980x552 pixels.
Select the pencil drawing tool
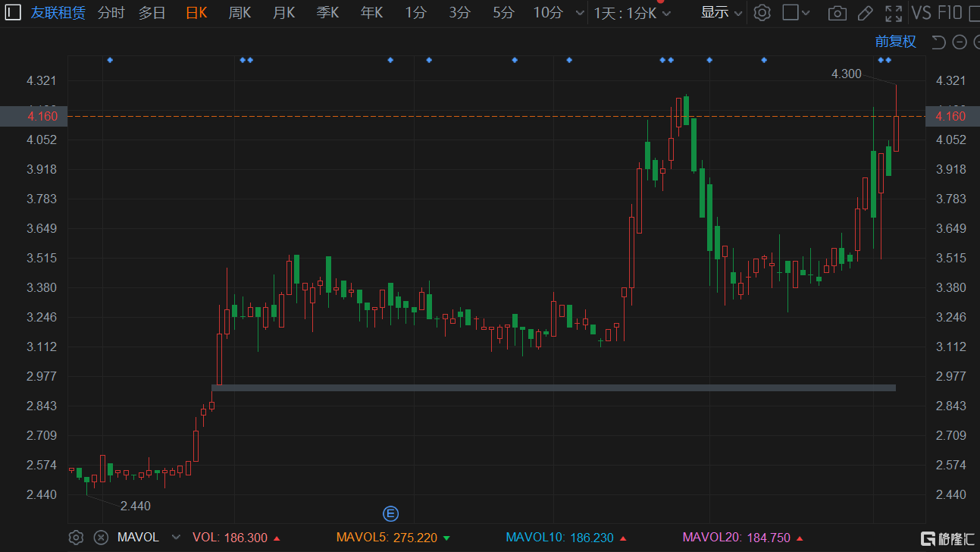pos(865,12)
